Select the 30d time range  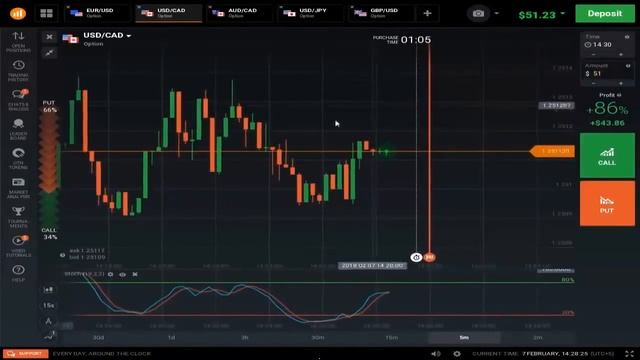(x=98, y=338)
